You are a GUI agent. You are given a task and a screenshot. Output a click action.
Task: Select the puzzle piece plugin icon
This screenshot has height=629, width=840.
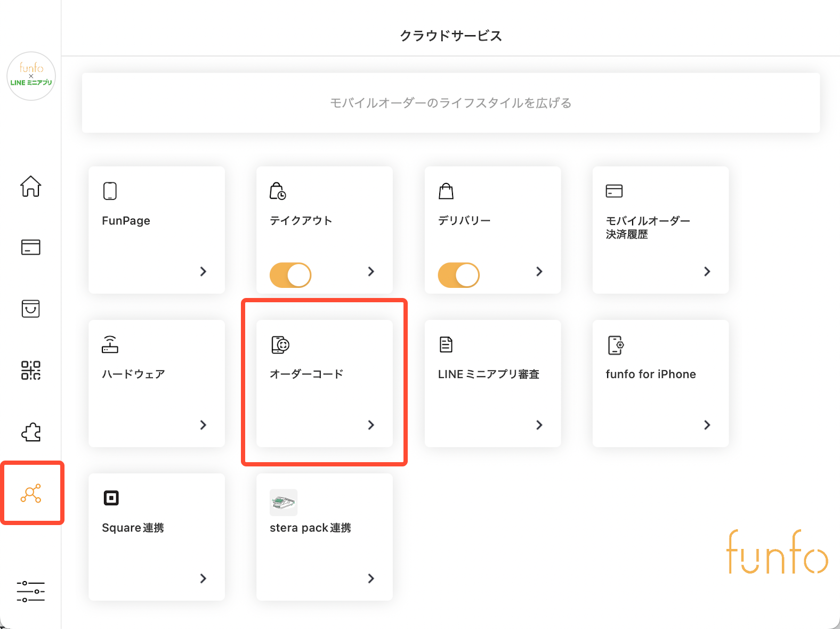point(31,432)
